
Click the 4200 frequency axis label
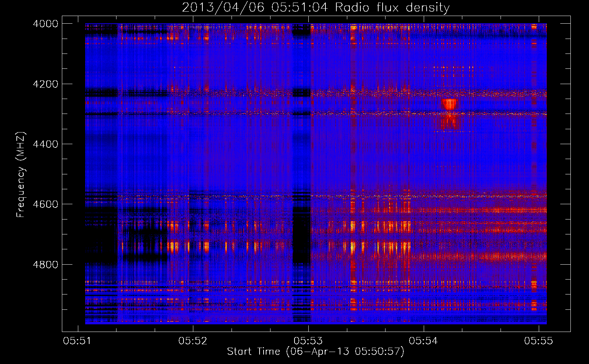46,84
